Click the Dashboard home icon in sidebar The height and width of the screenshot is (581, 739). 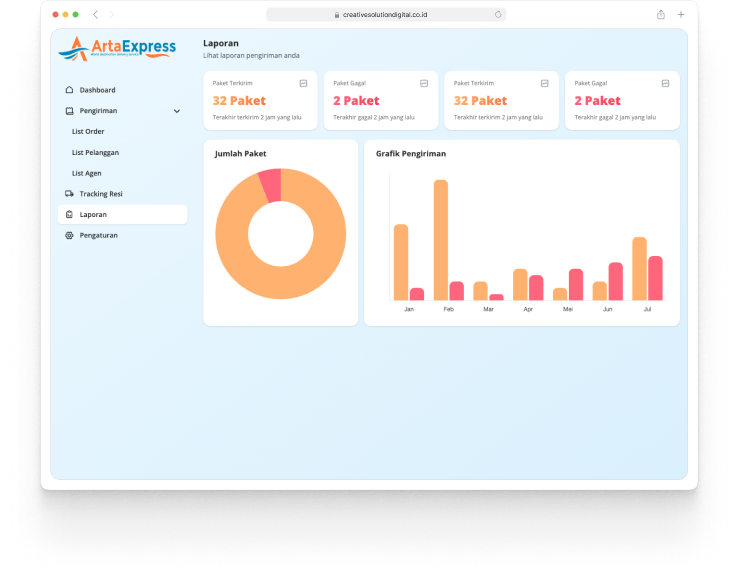pyautogui.click(x=69, y=90)
